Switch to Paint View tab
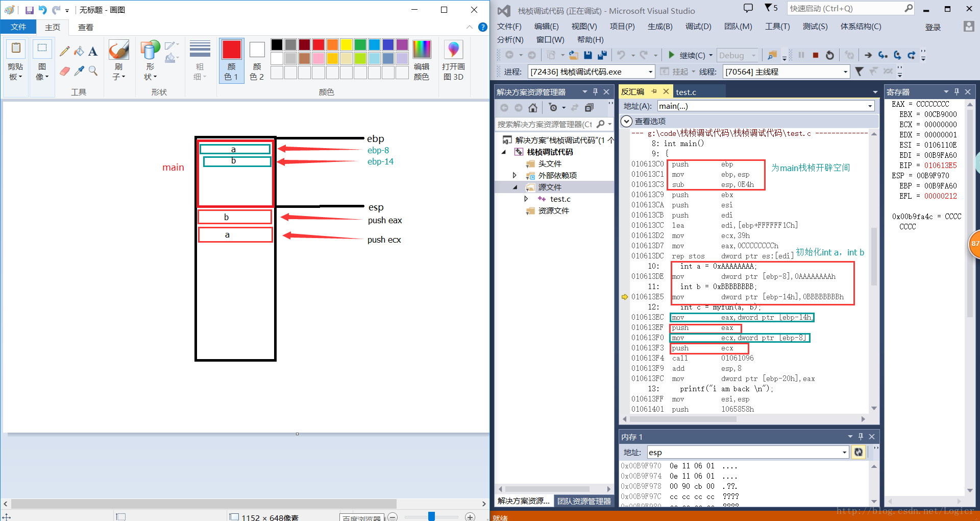This screenshot has width=980, height=521. point(85,27)
